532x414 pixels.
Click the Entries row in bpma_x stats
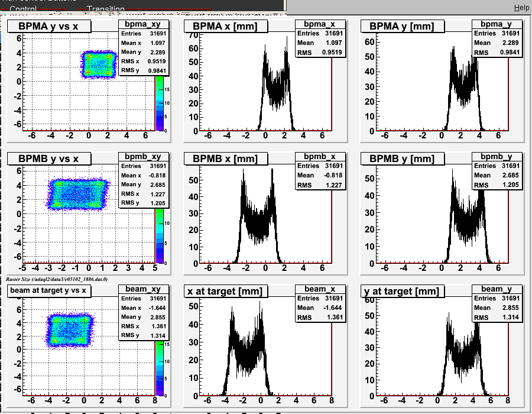coord(320,33)
